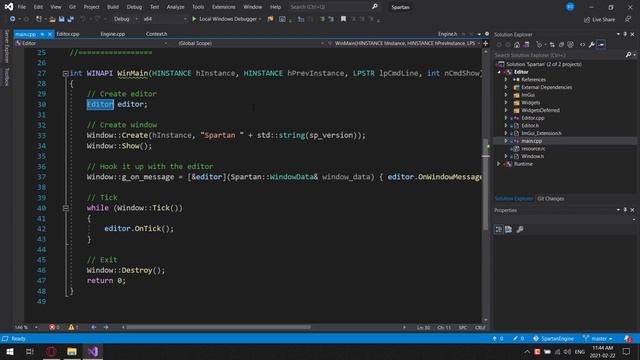Switch views in the Solution Explorer toolbar
Viewport: 640px width, 360px height.
click(526, 44)
